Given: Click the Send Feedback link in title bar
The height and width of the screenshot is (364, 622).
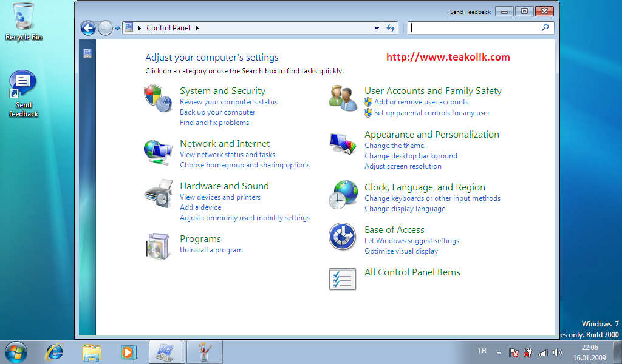Looking at the screenshot, I should pyautogui.click(x=470, y=12).
